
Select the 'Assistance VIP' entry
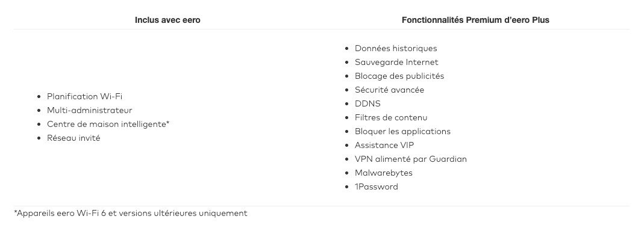coord(384,145)
